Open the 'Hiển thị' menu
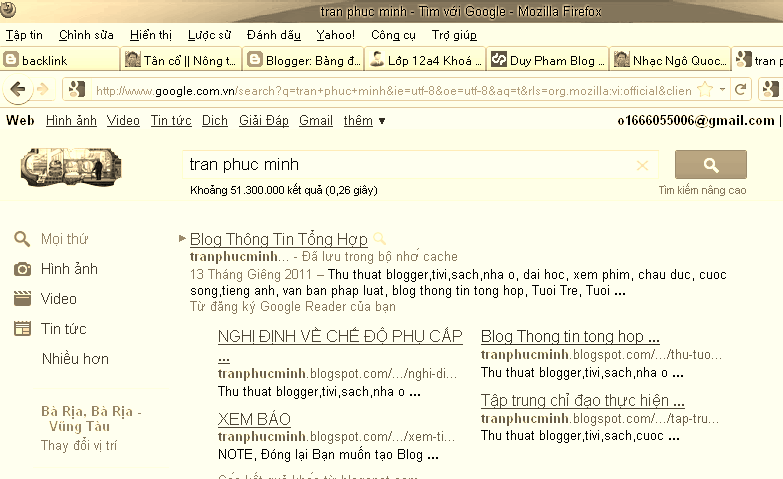The height and width of the screenshot is (479, 783). point(150,34)
